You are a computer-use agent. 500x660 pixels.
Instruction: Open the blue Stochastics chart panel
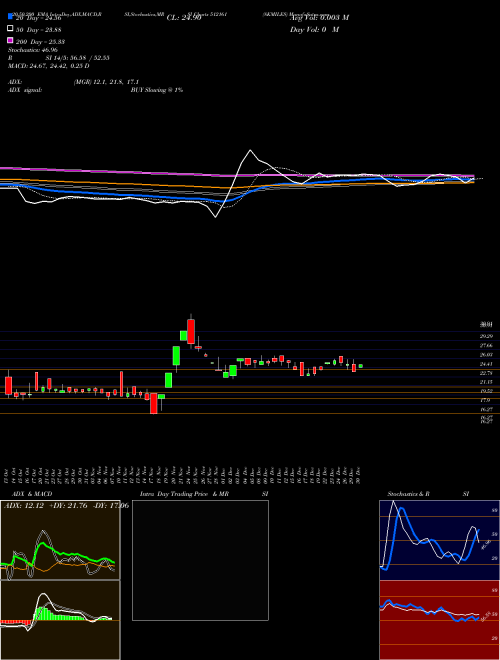[439, 540]
